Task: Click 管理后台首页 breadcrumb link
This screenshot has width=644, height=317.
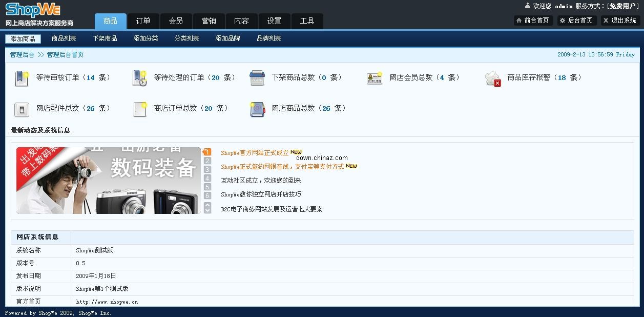Action: (65, 55)
